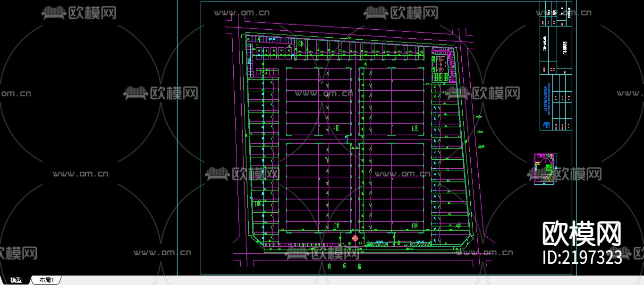644x285 pixels.
Task: Select the C区 zone label
Action: pos(337,225)
